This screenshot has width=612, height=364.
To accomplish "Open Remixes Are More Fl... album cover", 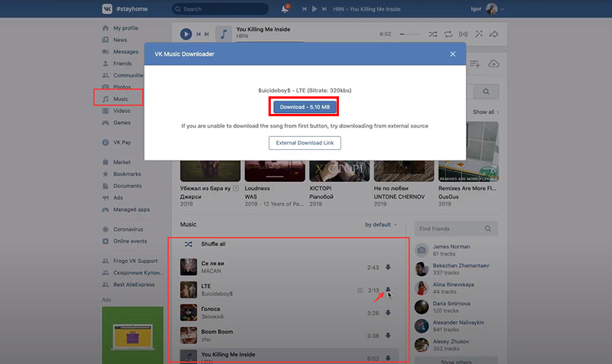I will click(x=468, y=152).
